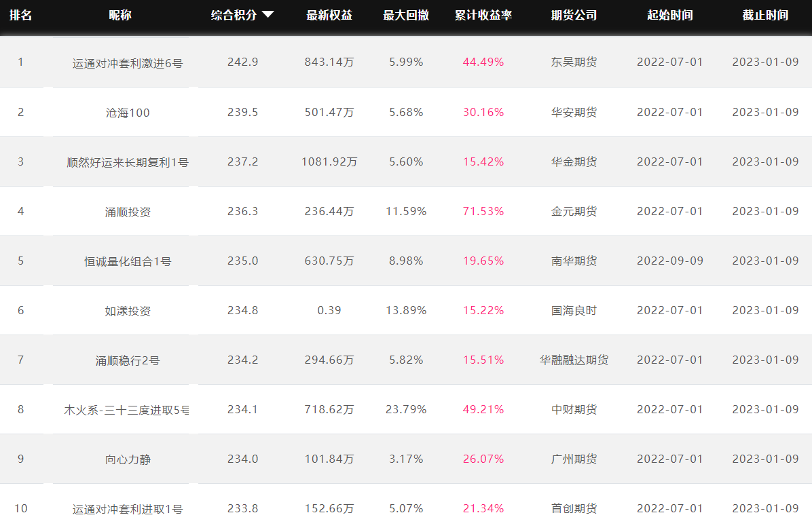The height and width of the screenshot is (532, 812).
Task: Click the 昵称 column header
Action: click(120, 15)
